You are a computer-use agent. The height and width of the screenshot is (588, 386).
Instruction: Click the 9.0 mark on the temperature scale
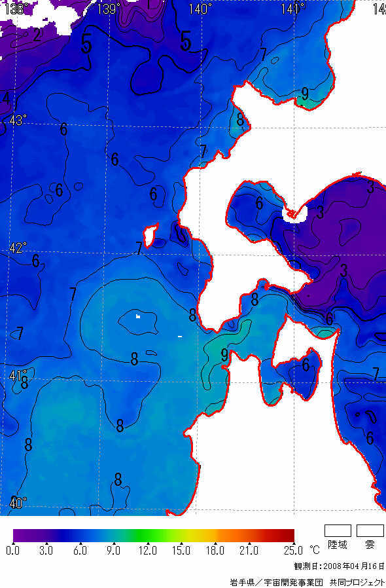pyautogui.click(x=113, y=550)
